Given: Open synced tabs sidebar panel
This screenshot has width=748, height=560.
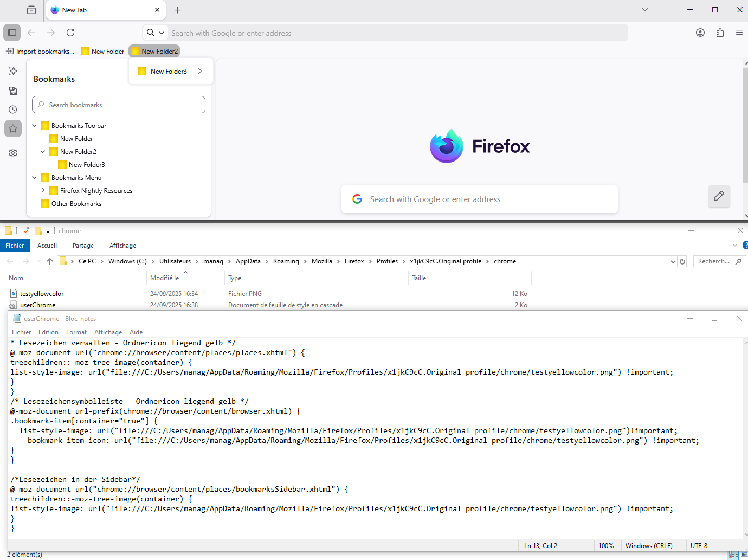Looking at the screenshot, I should coord(13,91).
